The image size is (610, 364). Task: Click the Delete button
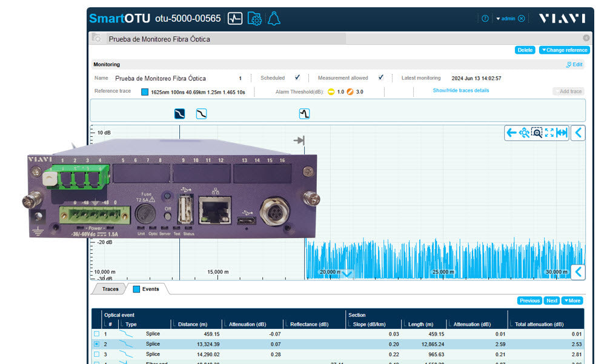525,50
